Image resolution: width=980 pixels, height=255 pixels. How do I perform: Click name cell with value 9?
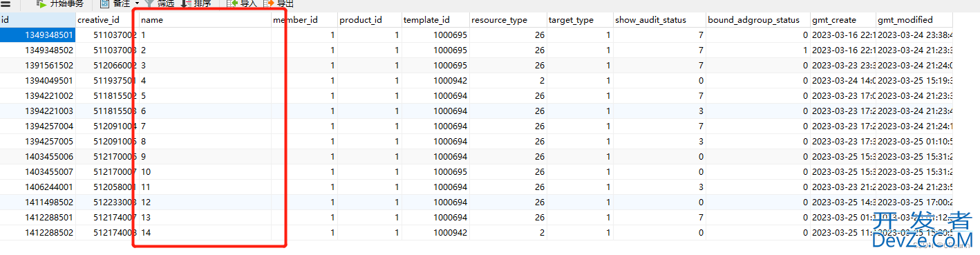(x=205, y=157)
